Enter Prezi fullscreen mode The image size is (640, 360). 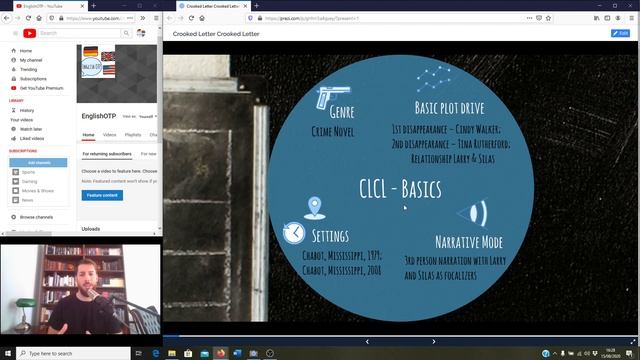click(633, 342)
